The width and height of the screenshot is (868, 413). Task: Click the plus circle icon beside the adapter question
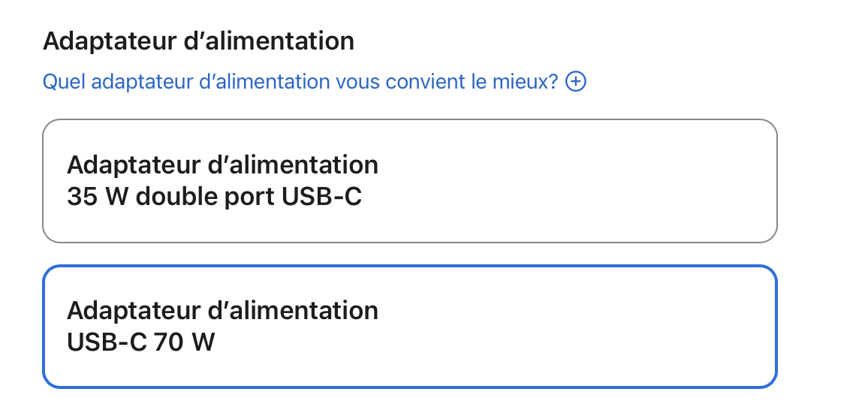pyautogui.click(x=576, y=81)
